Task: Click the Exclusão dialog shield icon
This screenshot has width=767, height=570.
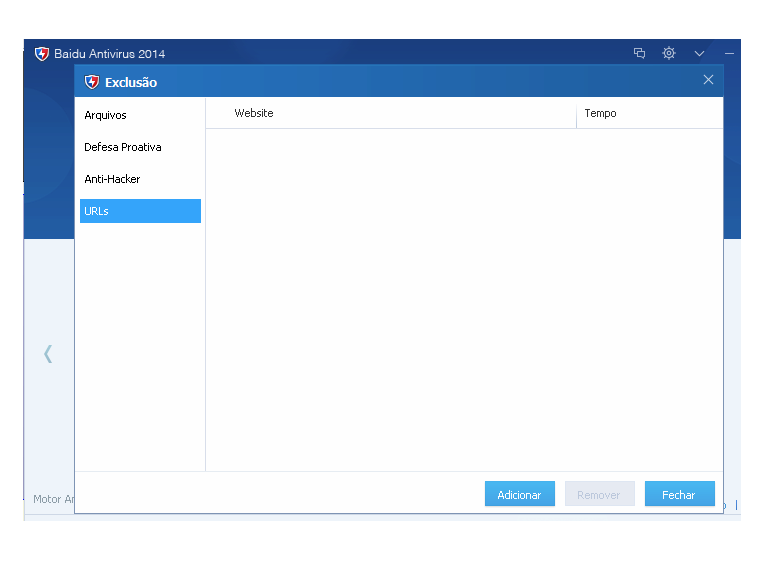Action: pyautogui.click(x=91, y=82)
